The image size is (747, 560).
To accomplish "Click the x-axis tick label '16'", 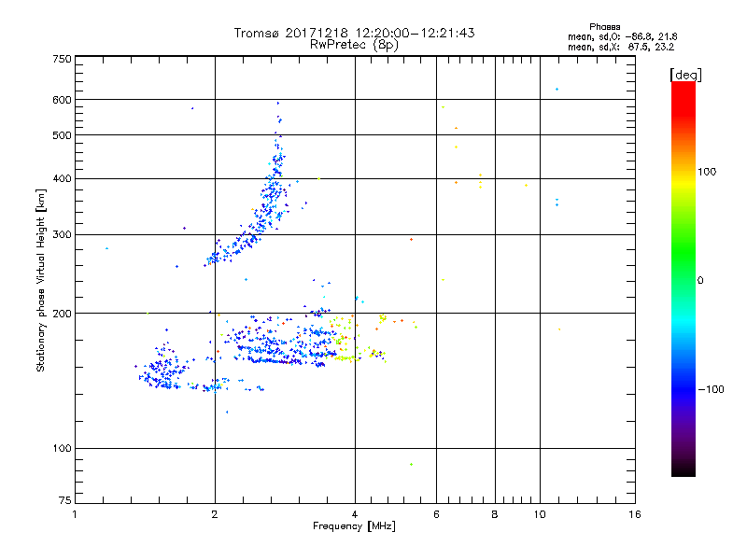I will click(x=635, y=514).
